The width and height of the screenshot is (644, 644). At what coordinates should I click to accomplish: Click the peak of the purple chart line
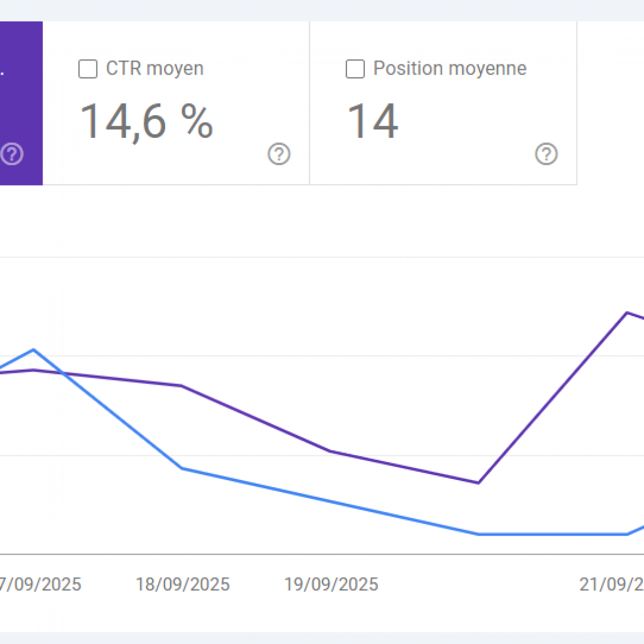(628, 312)
